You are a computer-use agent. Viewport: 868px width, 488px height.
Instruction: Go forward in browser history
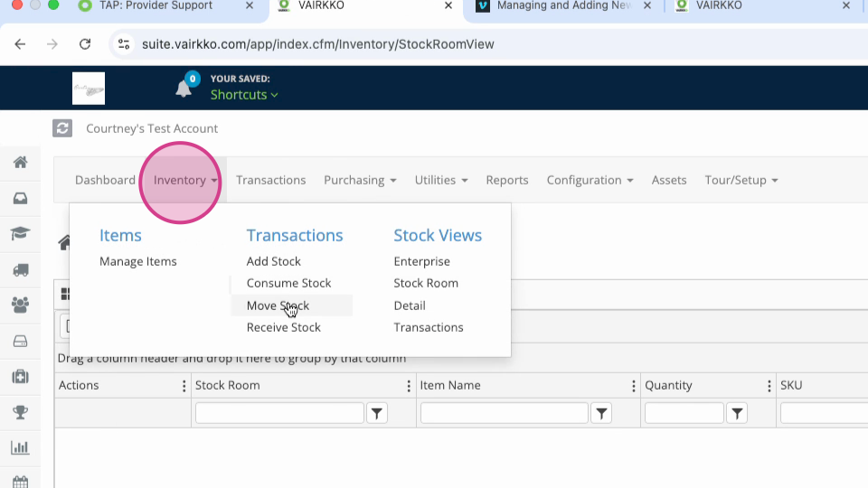coord(52,44)
